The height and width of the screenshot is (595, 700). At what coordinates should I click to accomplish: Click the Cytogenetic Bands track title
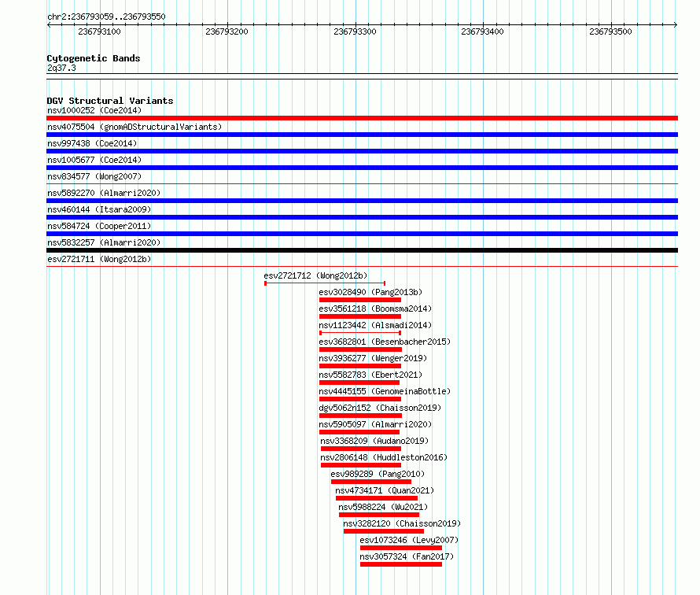tap(94, 58)
